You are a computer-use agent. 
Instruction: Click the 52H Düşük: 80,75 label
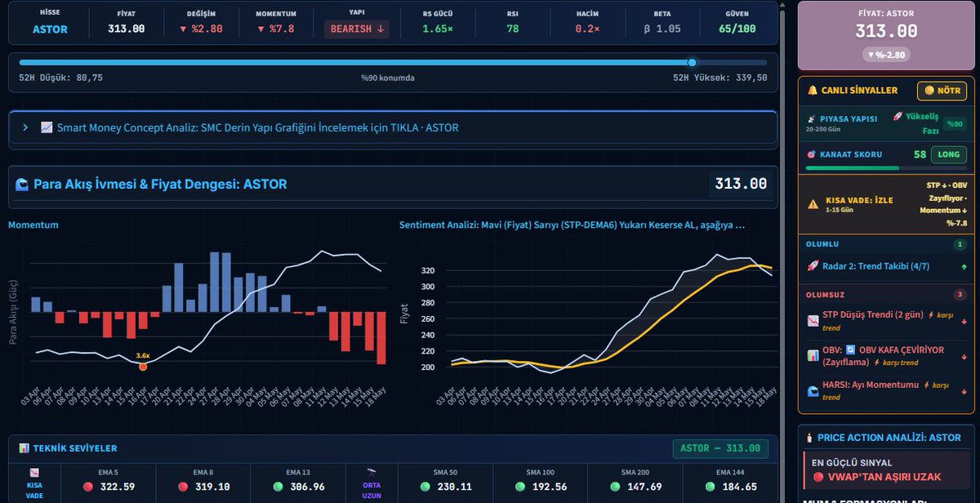(61, 78)
